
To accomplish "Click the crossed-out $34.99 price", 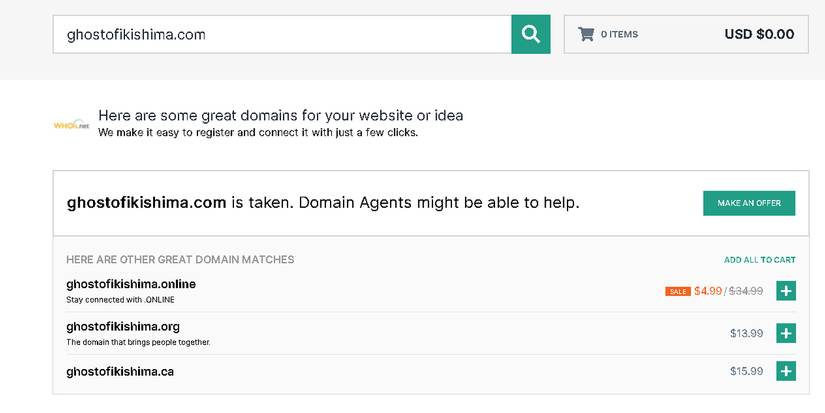I will click(x=746, y=291).
